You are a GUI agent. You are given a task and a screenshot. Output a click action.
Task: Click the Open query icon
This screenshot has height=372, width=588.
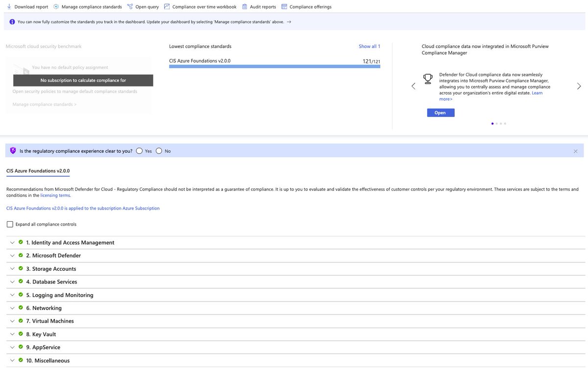130,7
